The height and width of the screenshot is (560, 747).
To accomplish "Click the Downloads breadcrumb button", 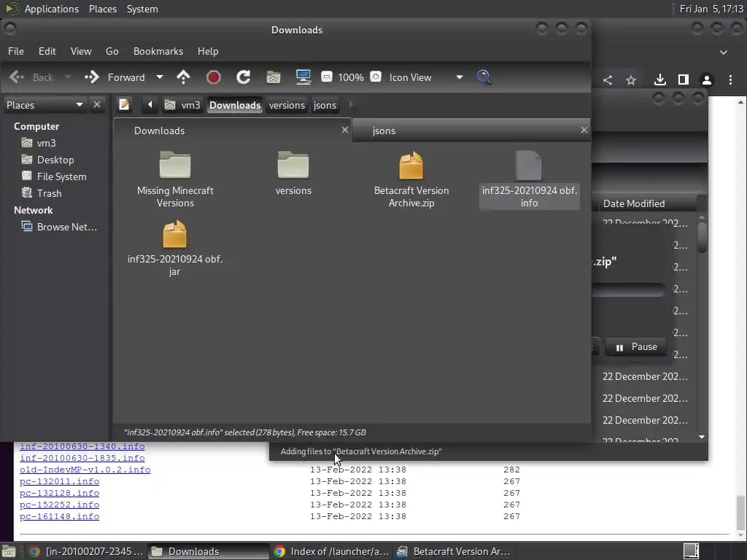I will tap(235, 105).
